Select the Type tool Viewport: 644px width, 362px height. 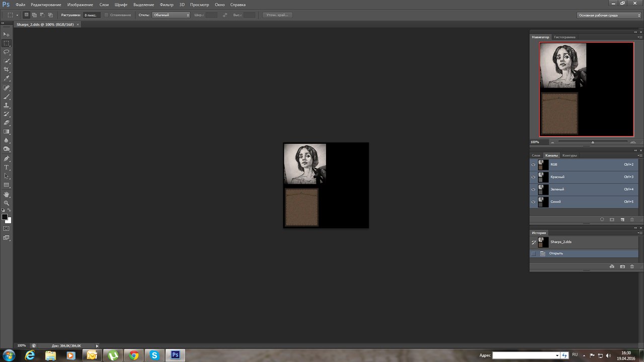click(7, 167)
